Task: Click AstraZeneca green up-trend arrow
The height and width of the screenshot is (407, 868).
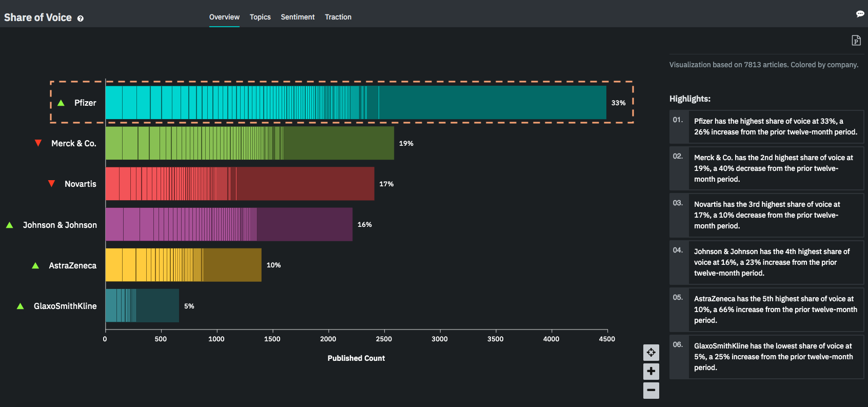Action: 35,265
